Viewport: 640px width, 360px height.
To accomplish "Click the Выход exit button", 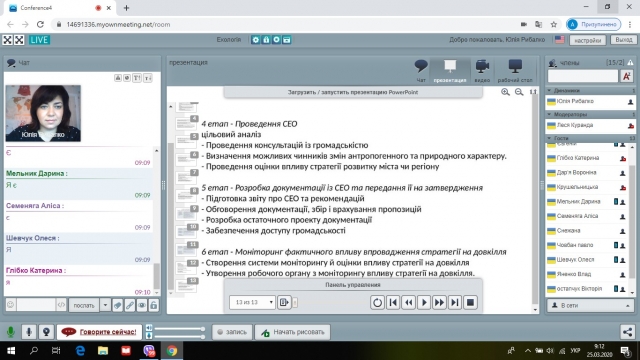I will tap(624, 40).
